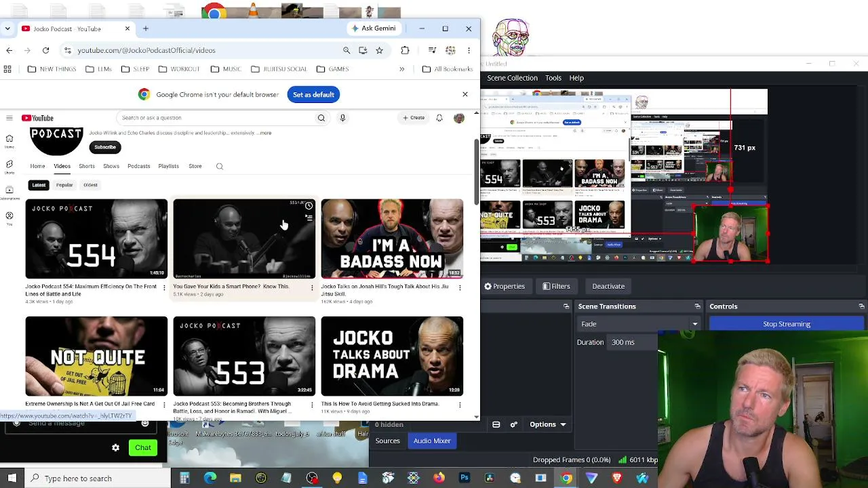868x488 pixels.
Task: Click the YouTube search input field
Action: [x=214, y=118]
